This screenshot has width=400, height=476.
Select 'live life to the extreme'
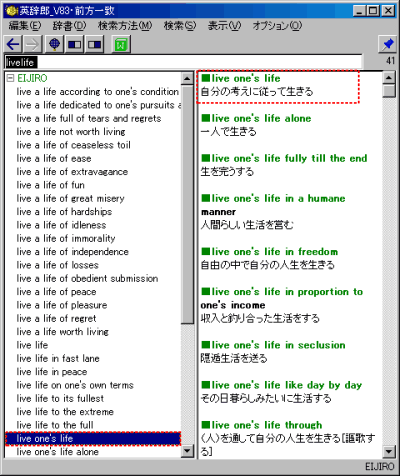tap(65, 412)
